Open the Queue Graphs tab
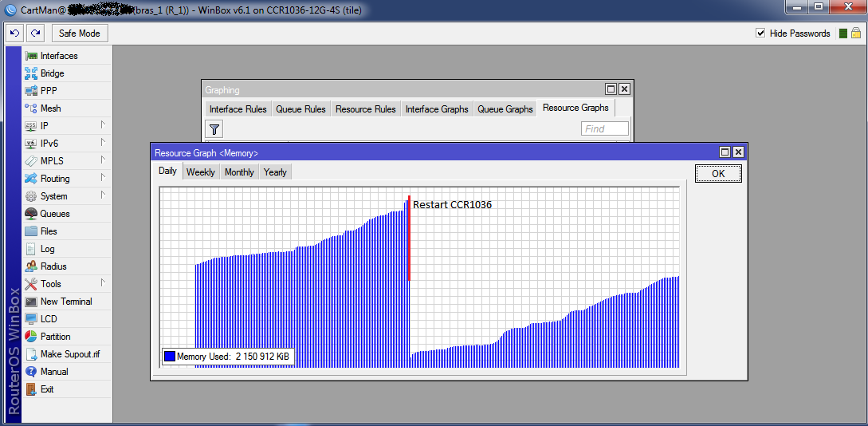Screen dimensions: 868x426 505,109
